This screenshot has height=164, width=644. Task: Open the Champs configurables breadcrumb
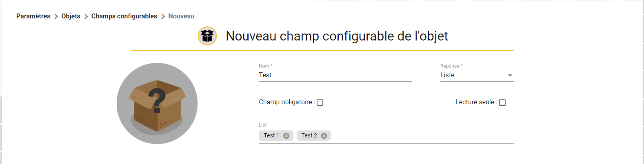click(124, 16)
